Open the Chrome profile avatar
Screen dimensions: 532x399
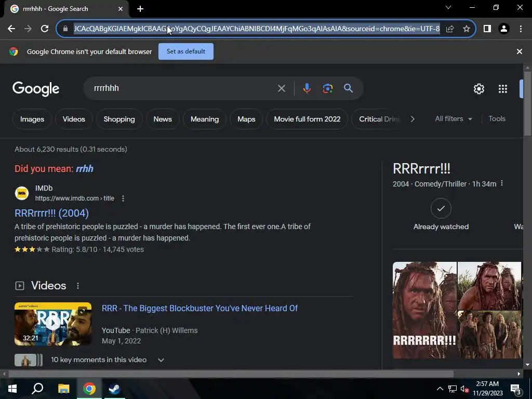504,29
